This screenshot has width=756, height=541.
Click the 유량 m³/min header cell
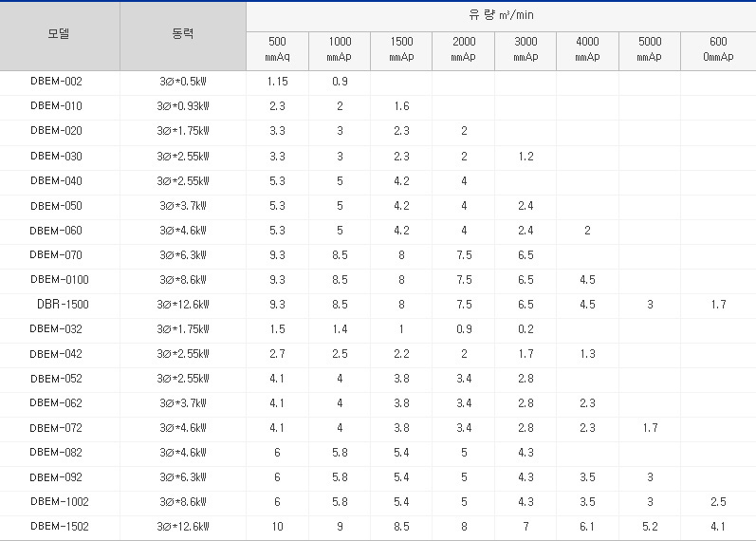(x=502, y=15)
